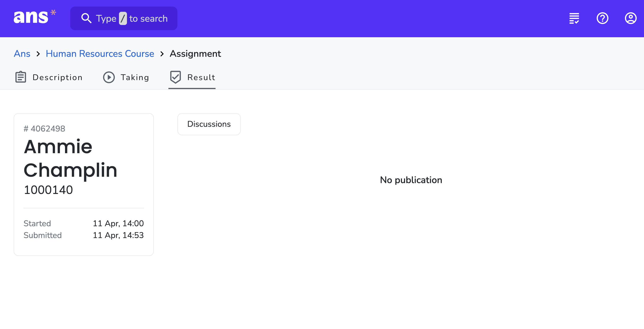Viewport: 644px width, 329px height.
Task: Click the checkmark badge icon beside Result
Action: tap(175, 77)
